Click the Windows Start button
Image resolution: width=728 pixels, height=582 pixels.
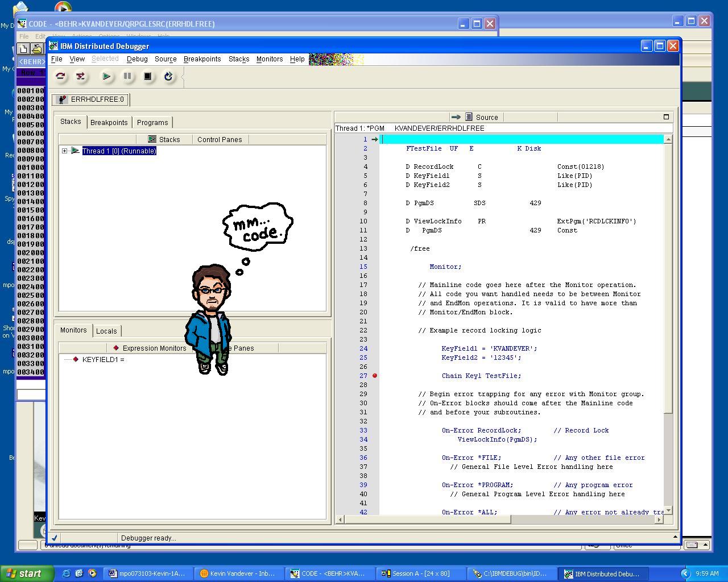(27, 573)
